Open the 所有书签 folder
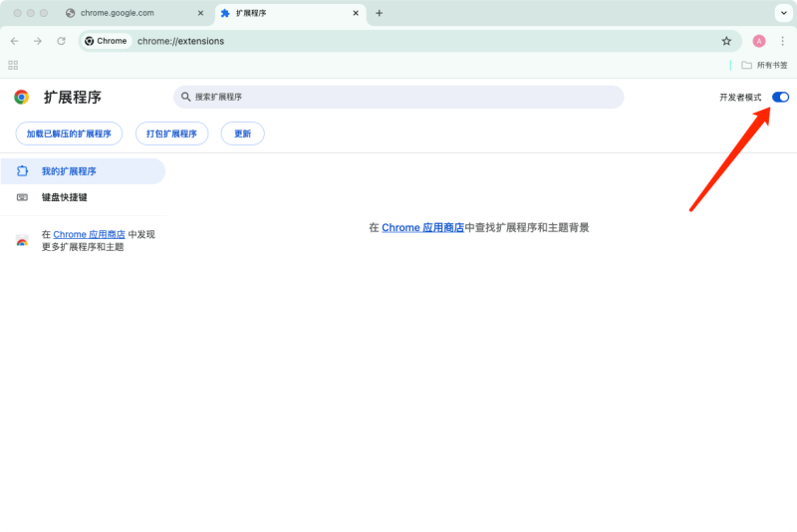Image resolution: width=797 pixels, height=532 pixels. tap(764, 65)
